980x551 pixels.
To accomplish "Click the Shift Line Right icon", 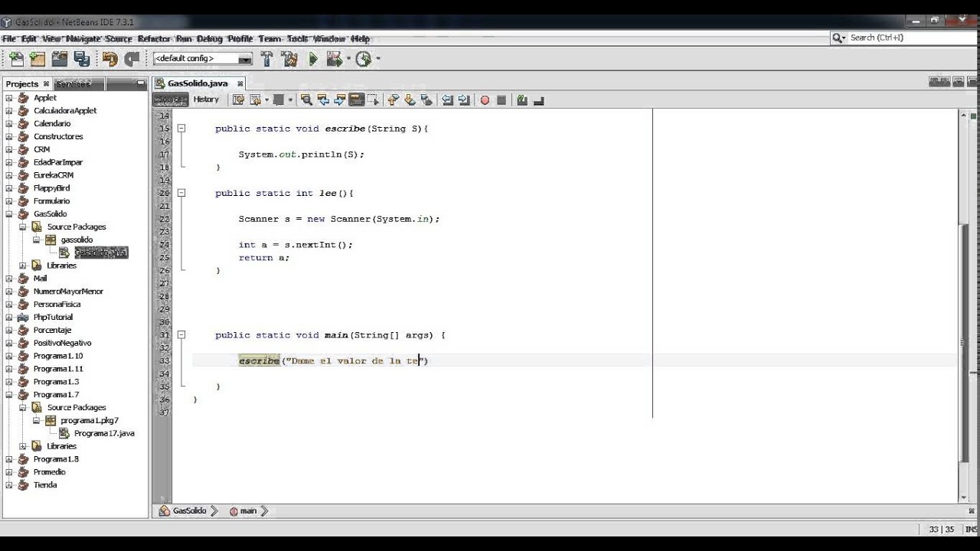I will [x=464, y=99].
